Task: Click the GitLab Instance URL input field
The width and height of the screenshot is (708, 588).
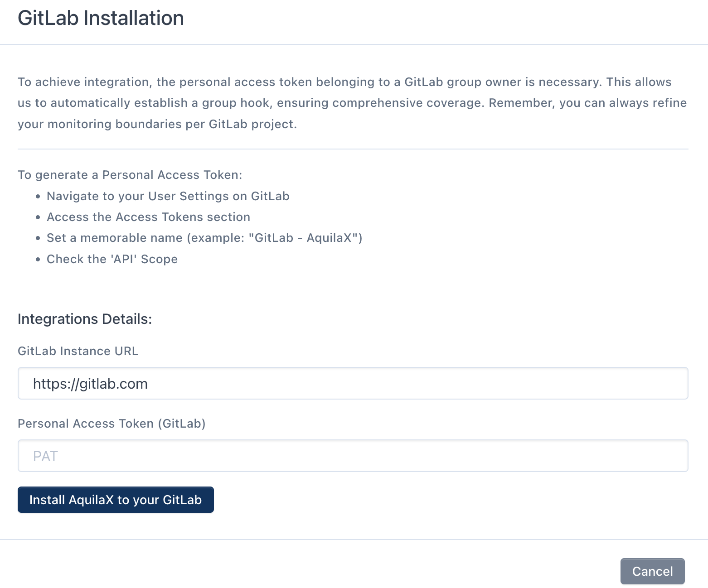Action: [x=353, y=383]
